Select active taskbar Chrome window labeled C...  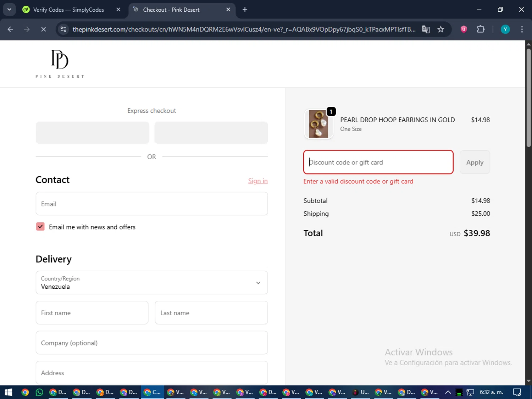153,392
